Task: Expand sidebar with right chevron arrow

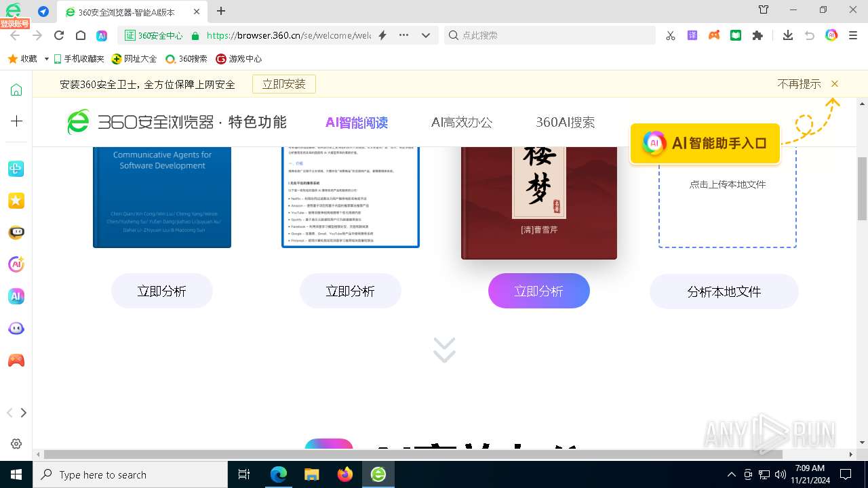Action: [24, 413]
